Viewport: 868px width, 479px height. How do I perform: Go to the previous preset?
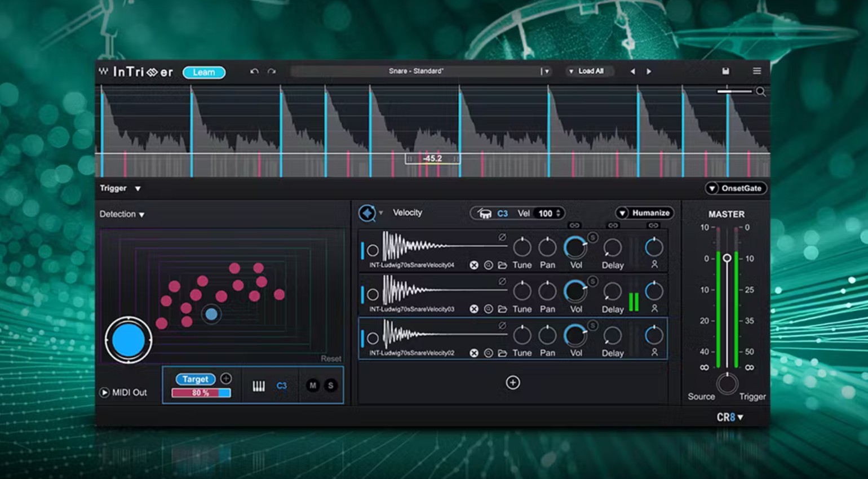coord(632,72)
